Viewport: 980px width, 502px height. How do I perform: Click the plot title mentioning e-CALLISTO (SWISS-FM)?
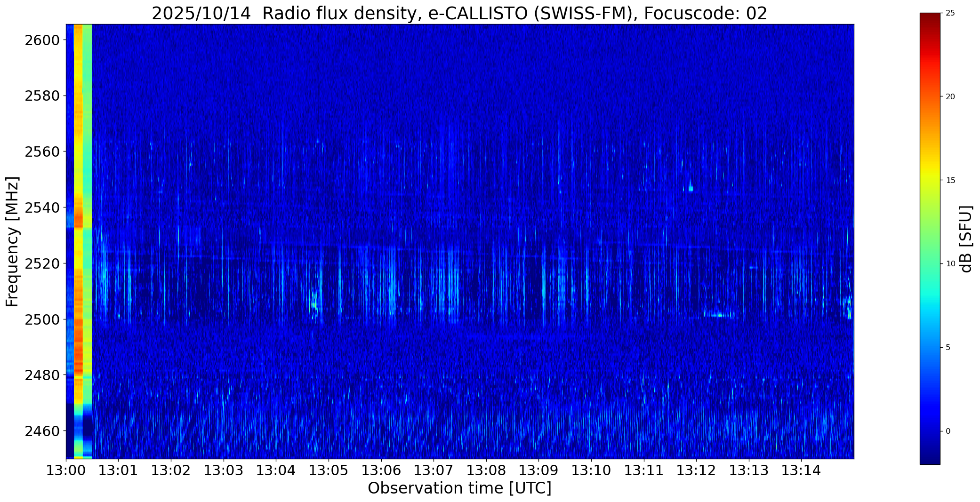click(x=459, y=13)
